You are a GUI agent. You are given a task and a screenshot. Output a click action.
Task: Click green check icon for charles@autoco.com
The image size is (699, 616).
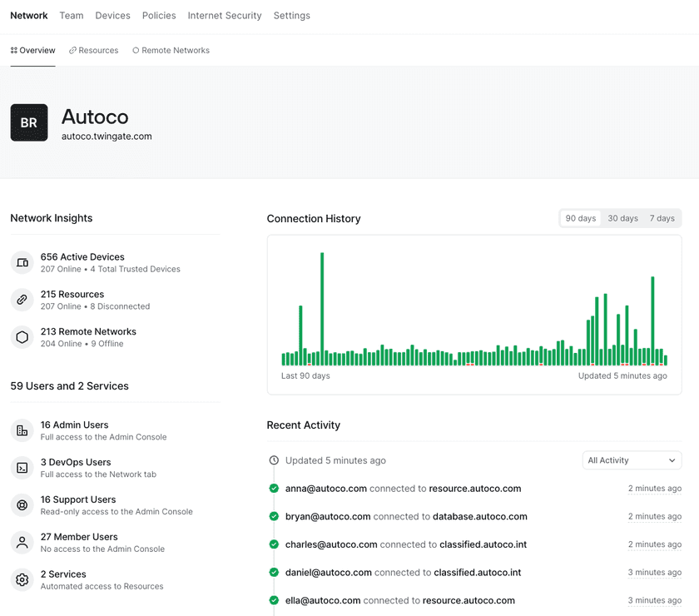click(274, 544)
